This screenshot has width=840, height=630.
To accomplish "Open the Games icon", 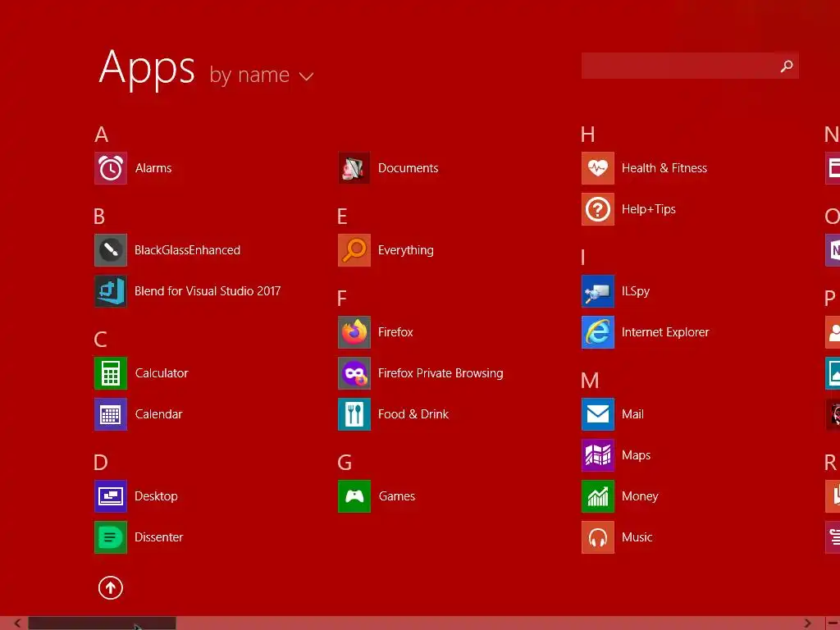I will tap(354, 496).
